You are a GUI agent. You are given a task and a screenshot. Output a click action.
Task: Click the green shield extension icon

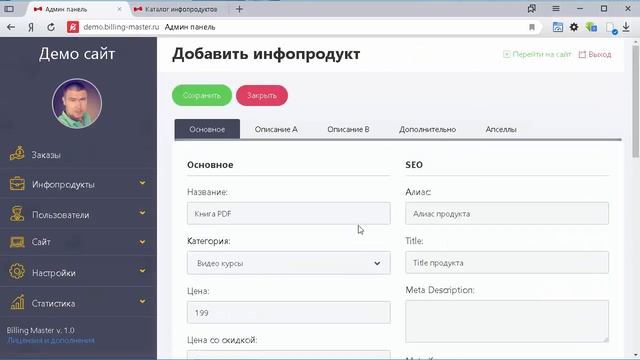point(591,27)
